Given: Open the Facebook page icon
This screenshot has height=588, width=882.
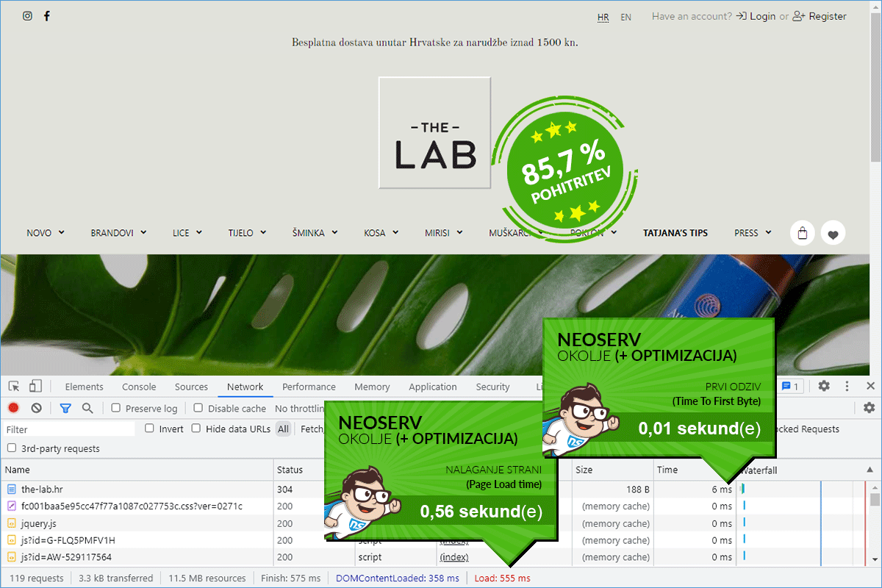Looking at the screenshot, I should click(47, 16).
